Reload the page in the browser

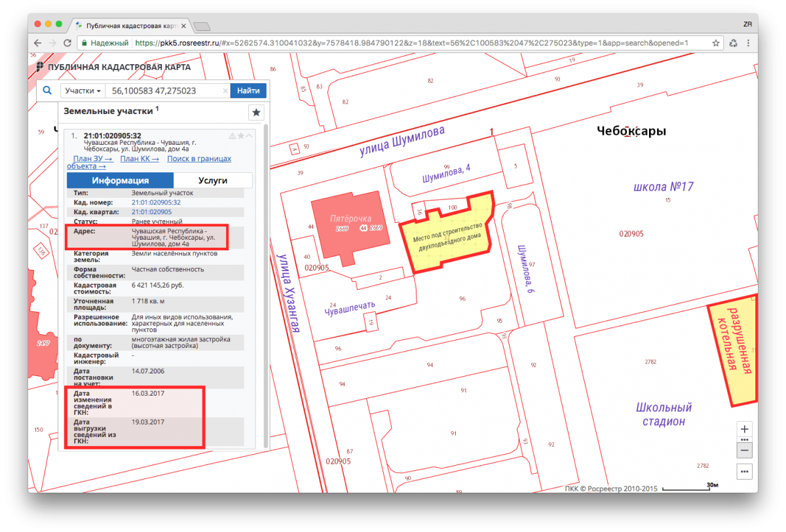(67, 43)
